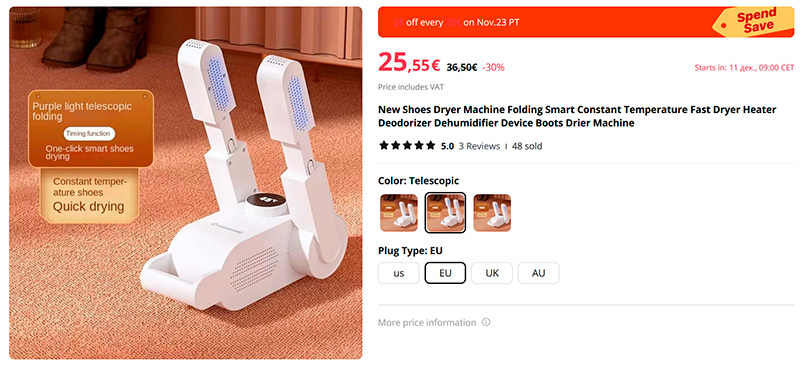Select the EU plug type option
800x365 pixels.
445,273
